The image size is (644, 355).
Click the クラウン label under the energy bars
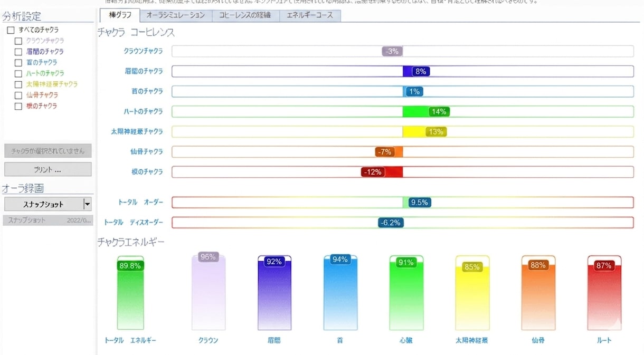(x=208, y=340)
